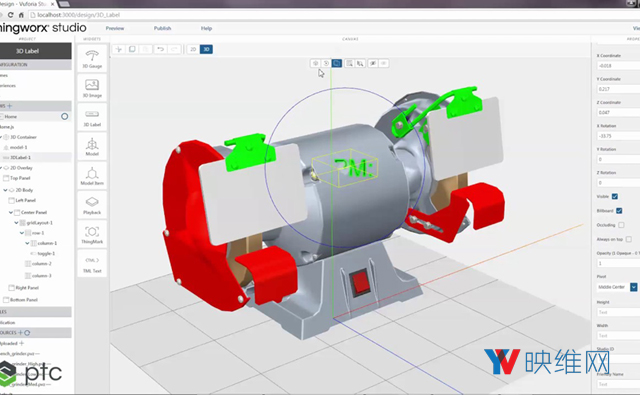Click the X Coordinate input field

tap(618, 66)
